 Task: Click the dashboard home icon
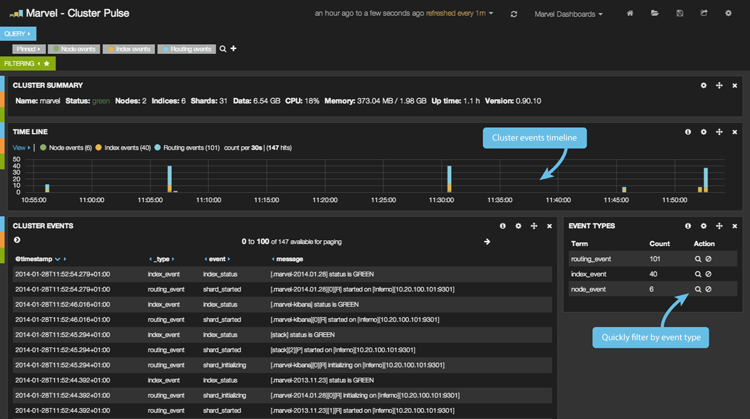(630, 14)
